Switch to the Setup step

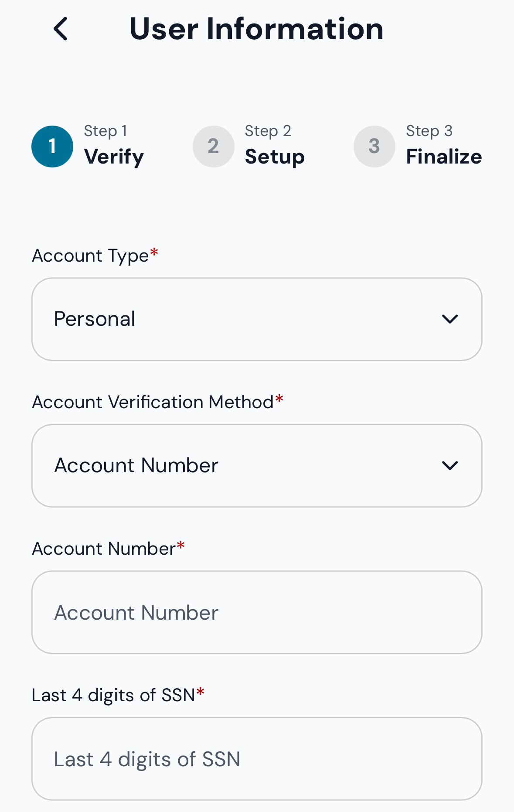tap(275, 157)
